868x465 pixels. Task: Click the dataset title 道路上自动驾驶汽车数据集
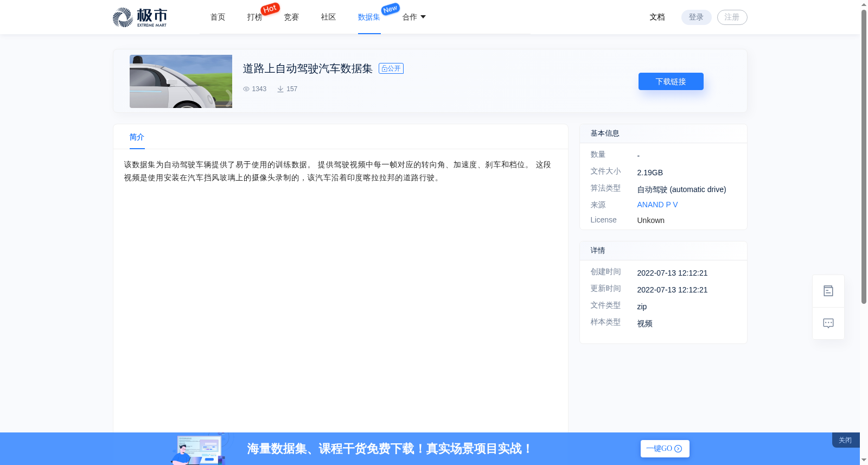(308, 68)
